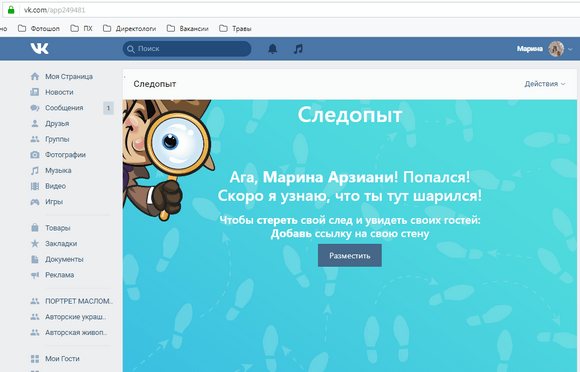
Task: Click the VK logo in header
Action: coord(39,48)
